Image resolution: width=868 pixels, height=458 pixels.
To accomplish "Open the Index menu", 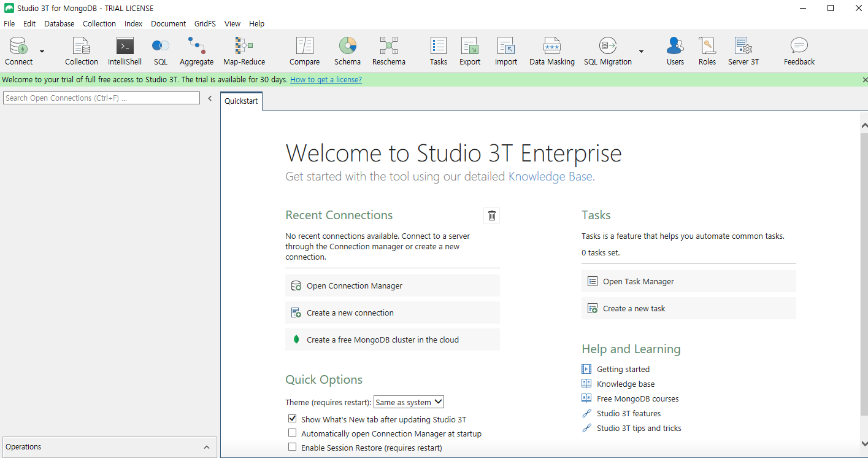I will coord(133,23).
